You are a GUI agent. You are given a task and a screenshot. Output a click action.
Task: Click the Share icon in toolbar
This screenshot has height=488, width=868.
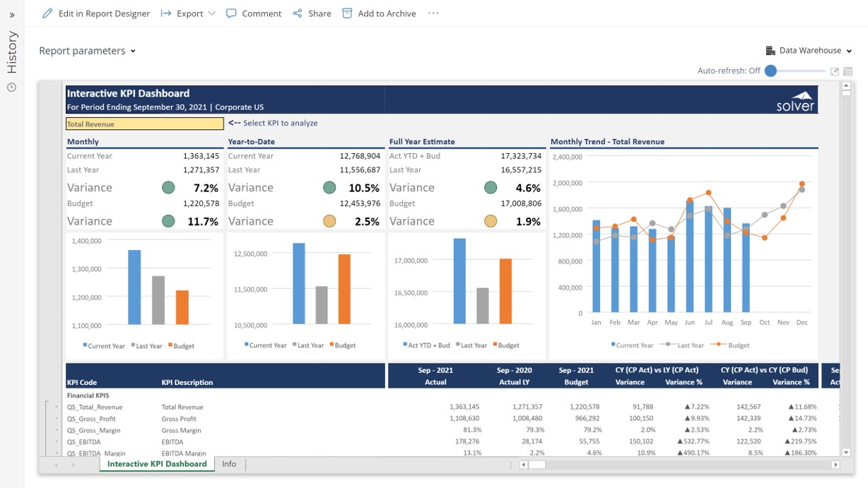(298, 13)
